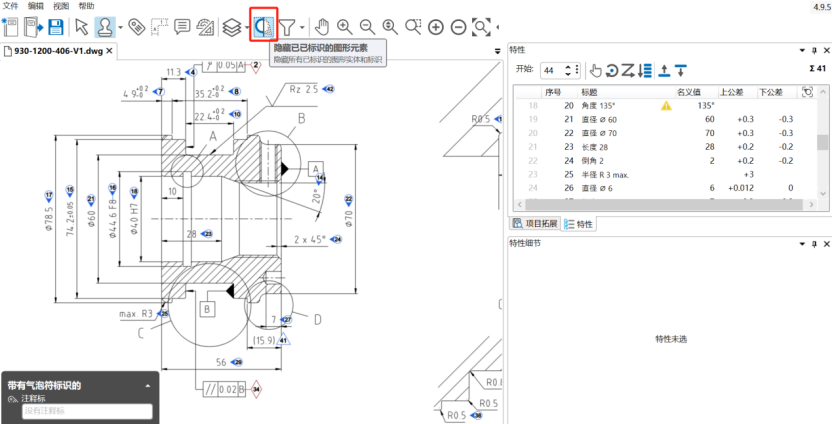Click the 名义值 column header

691,91
